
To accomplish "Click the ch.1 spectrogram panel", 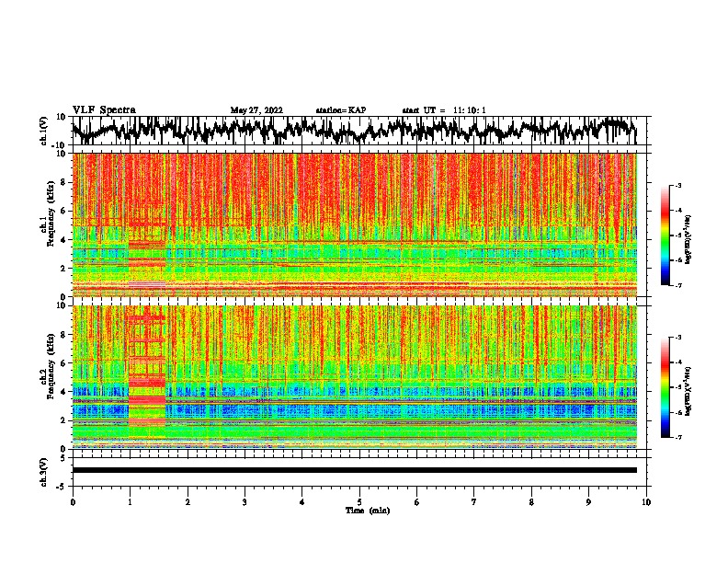I will (x=355, y=224).
